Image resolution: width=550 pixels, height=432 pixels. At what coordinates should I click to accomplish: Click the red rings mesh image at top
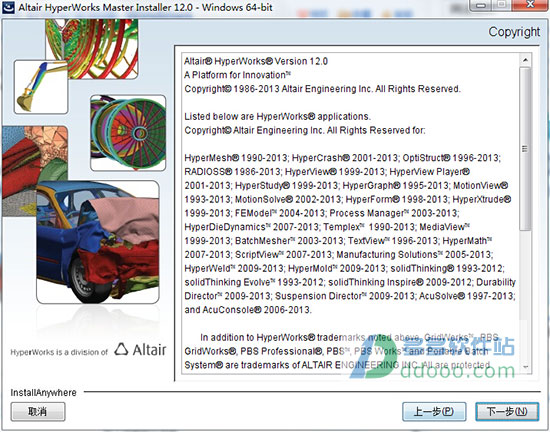[92, 49]
